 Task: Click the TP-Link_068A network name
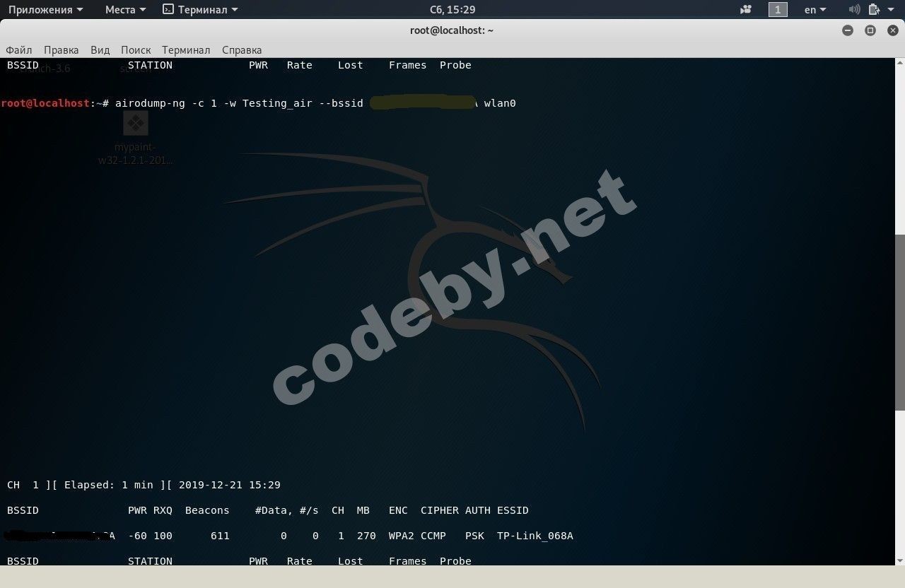point(535,536)
